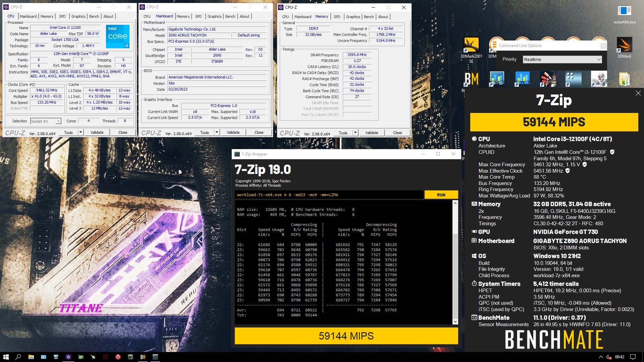Open the red pencils desktop shortcut
The width and height of the screenshot is (644, 362).
click(548, 79)
